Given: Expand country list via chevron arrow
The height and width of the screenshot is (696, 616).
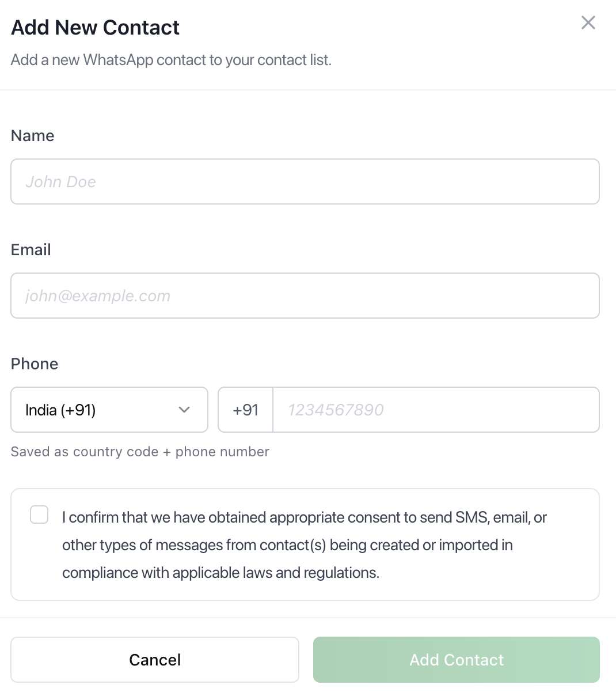Looking at the screenshot, I should click(184, 410).
